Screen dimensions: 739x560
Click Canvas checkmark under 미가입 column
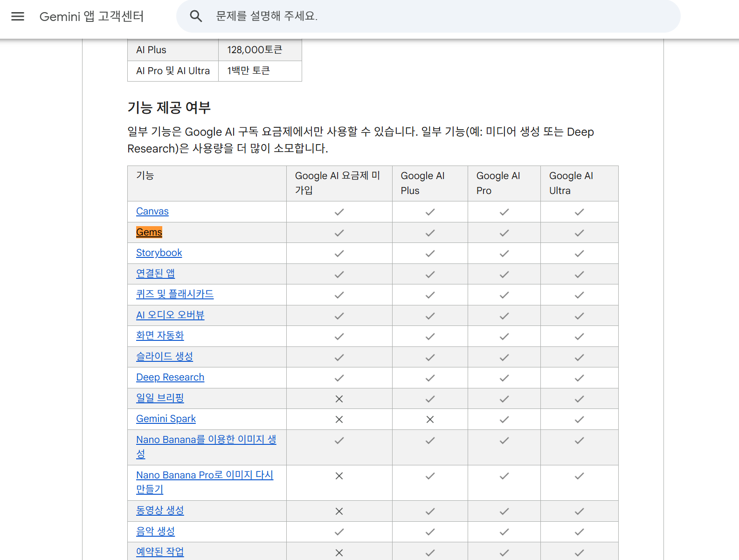click(x=339, y=212)
